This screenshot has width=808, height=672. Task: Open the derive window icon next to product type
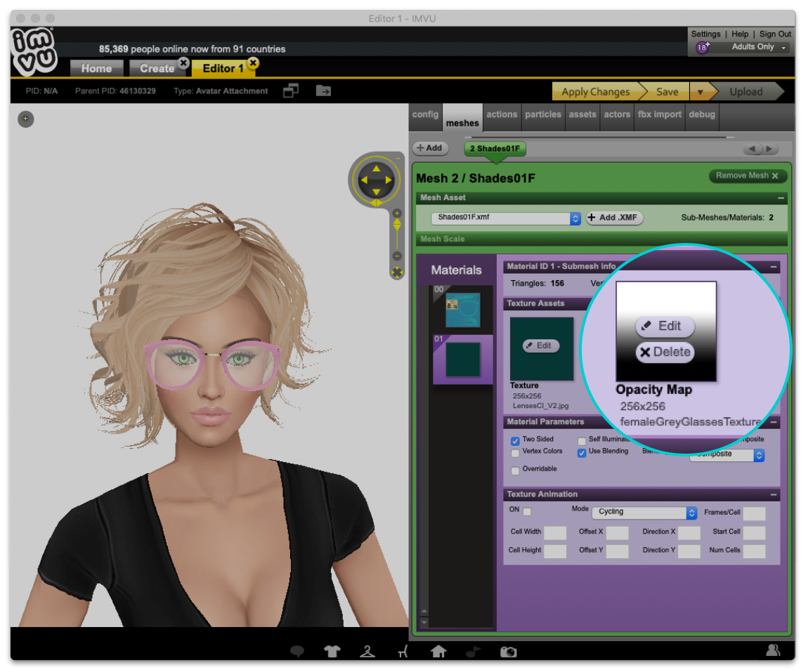pyautogui.click(x=291, y=91)
